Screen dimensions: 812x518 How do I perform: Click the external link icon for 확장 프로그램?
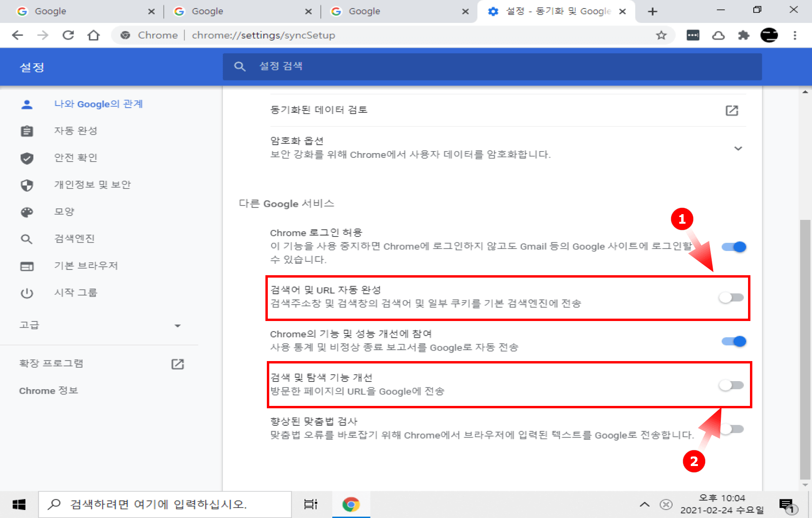pyautogui.click(x=178, y=364)
